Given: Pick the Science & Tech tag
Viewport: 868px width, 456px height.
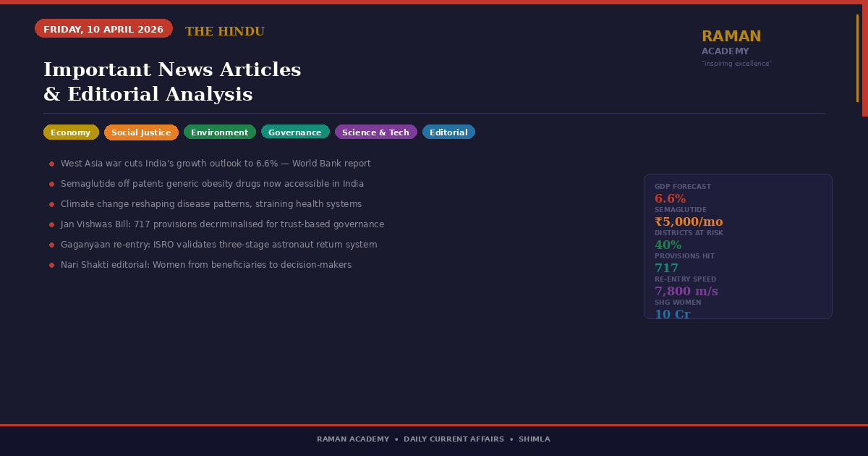Looking at the screenshot, I should click(375, 132).
